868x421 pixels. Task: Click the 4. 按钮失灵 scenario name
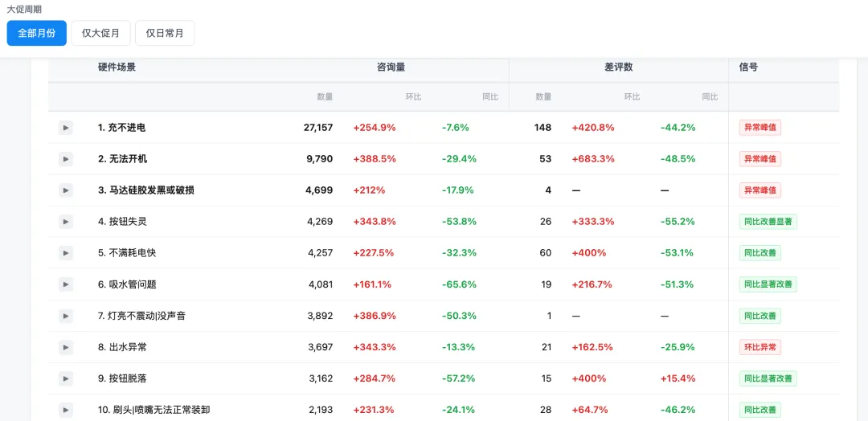122,222
